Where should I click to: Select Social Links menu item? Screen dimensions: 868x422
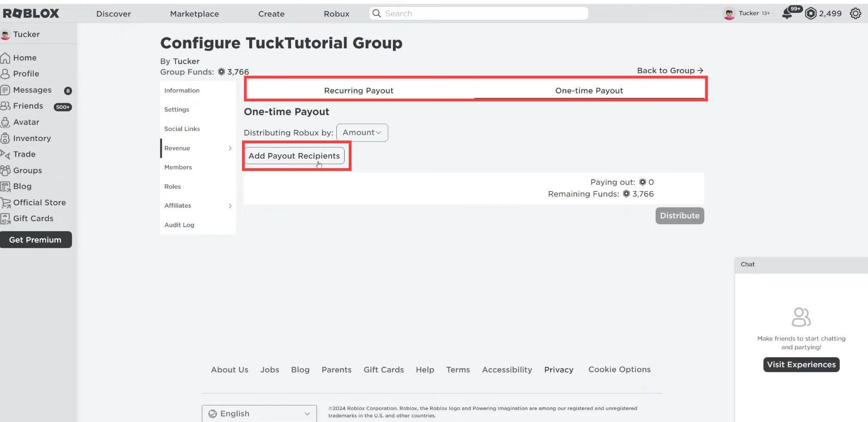pyautogui.click(x=198, y=129)
